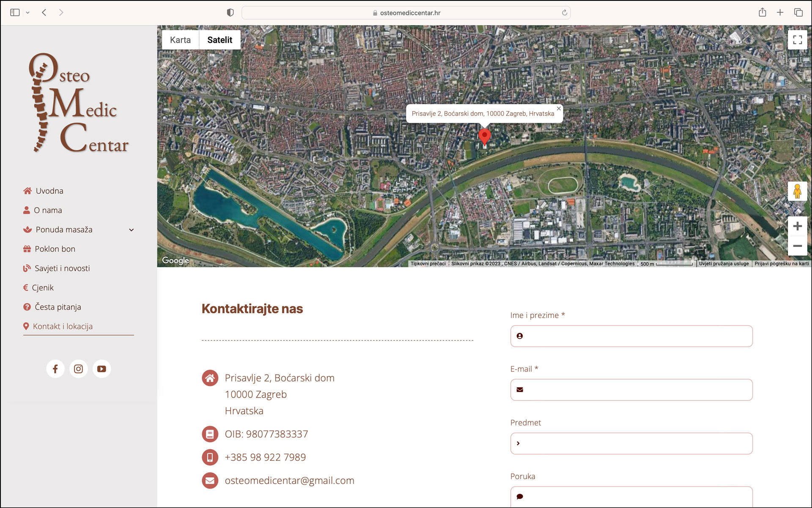The image size is (812, 508).
Task: Open the Facebook social icon
Action: pyautogui.click(x=55, y=369)
